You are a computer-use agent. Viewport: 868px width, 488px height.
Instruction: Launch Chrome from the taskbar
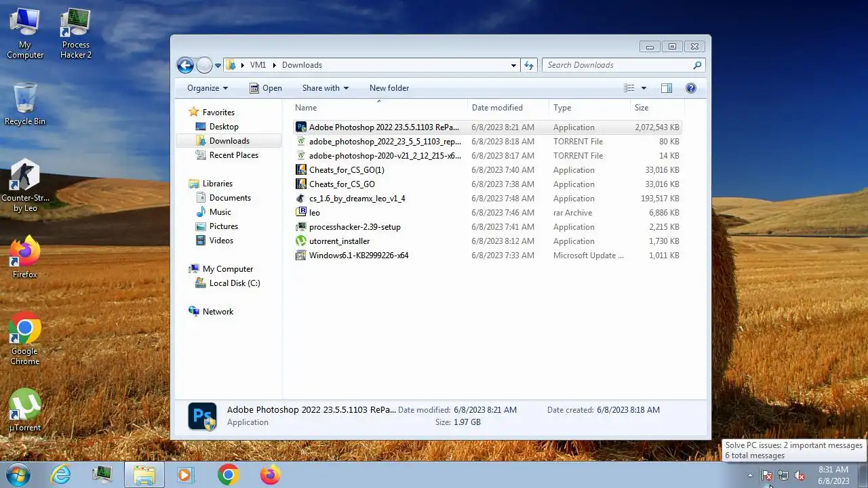click(x=228, y=474)
